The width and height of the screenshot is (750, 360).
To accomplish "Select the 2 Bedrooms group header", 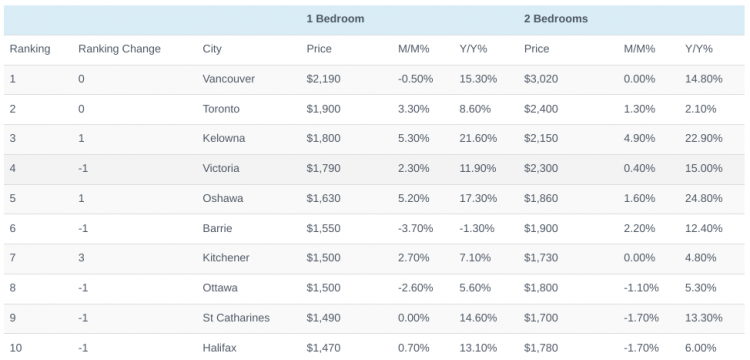I will 556,19.
